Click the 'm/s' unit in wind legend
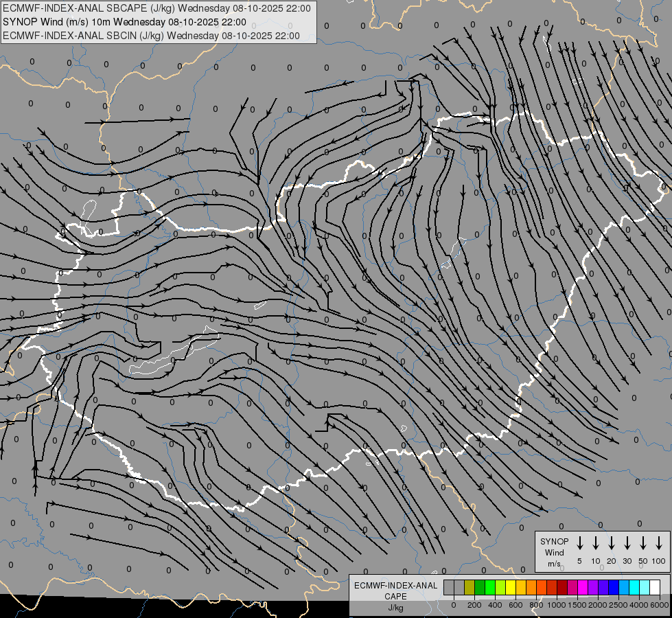The height and width of the screenshot is (618, 672). point(554,564)
